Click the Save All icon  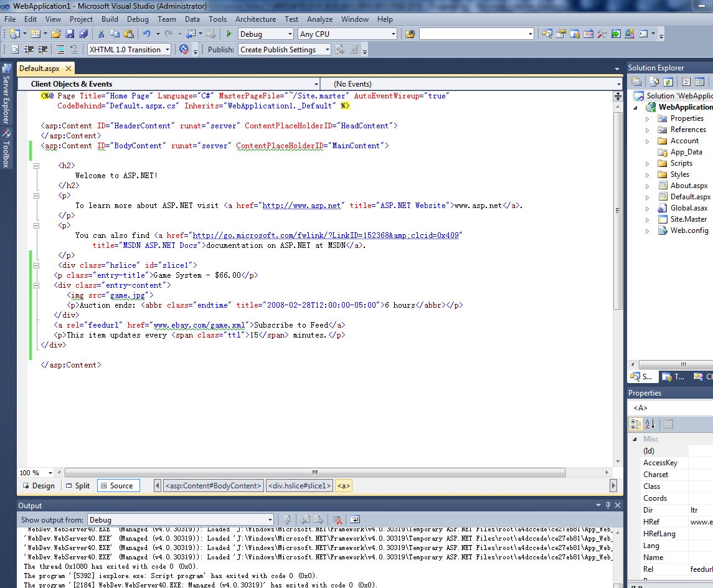pos(83,34)
